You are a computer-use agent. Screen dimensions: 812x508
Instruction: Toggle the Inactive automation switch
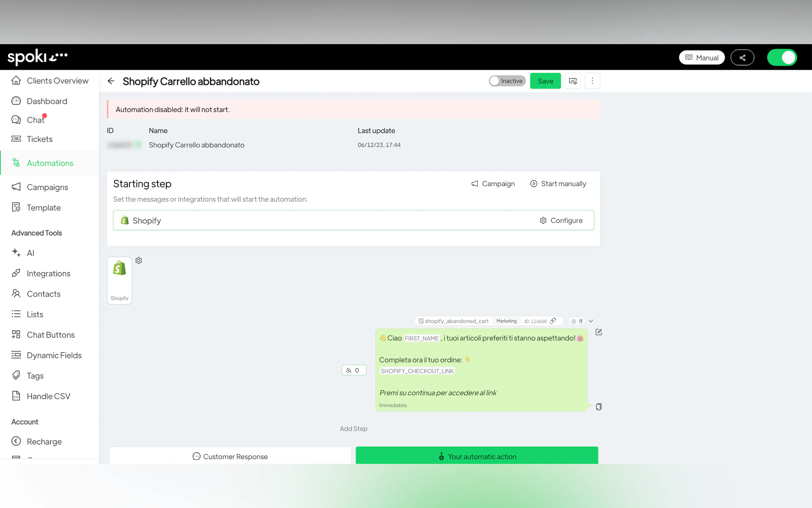click(507, 81)
